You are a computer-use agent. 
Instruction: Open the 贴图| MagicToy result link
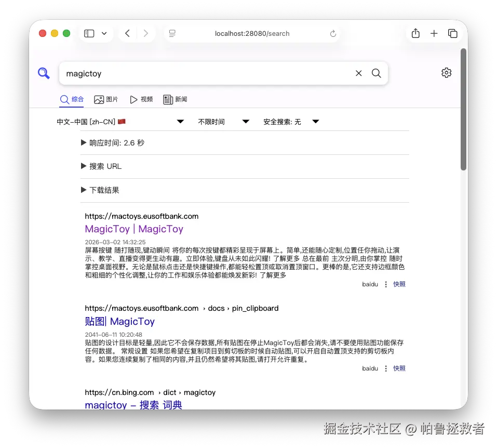coord(120,321)
